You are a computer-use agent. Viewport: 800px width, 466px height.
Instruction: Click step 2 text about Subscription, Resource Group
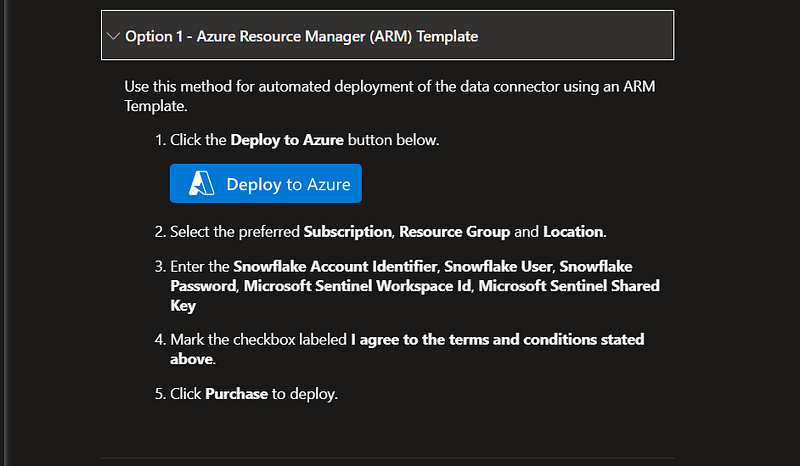click(388, 232)
